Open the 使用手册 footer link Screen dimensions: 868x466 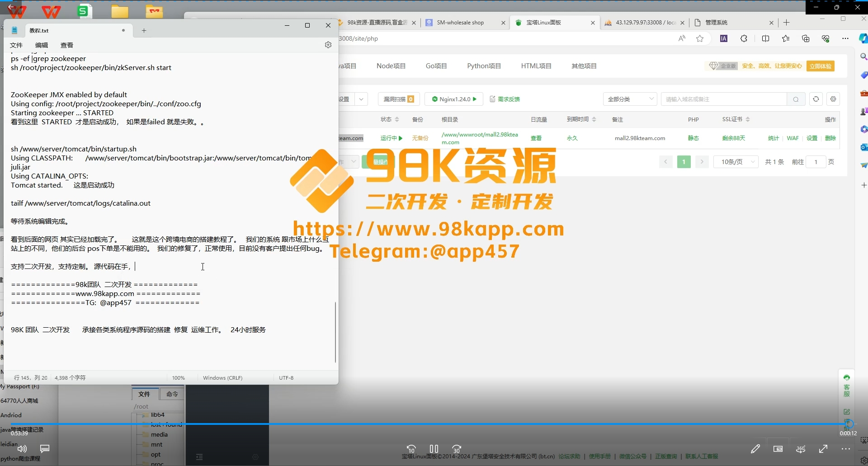tap(599, 457)
